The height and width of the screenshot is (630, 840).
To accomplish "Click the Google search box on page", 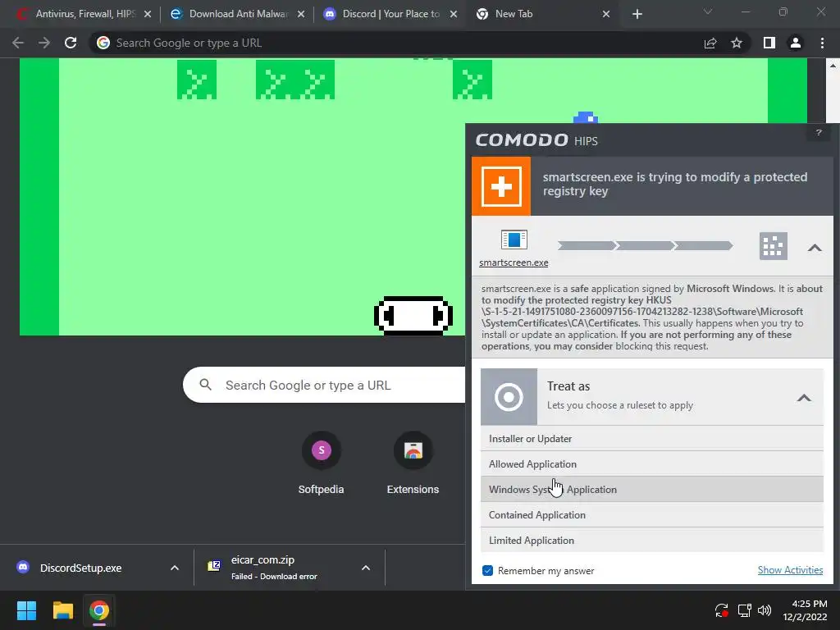I will coord(324,385).
